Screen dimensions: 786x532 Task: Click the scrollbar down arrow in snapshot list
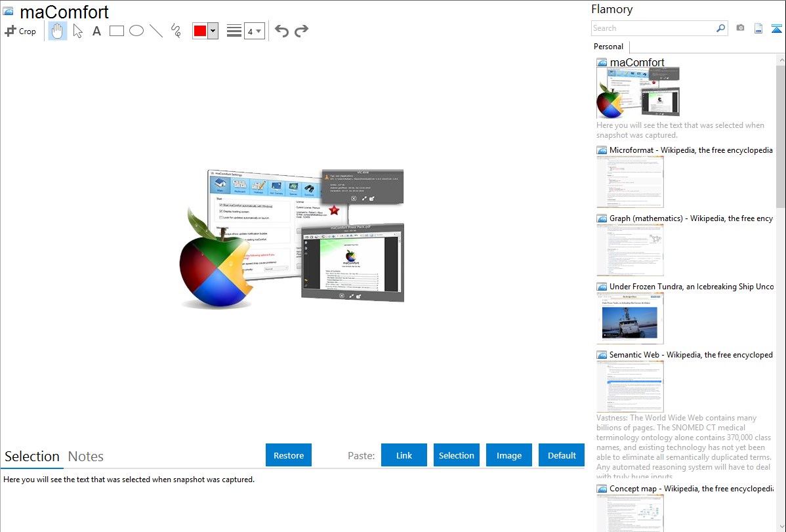point(781,527)
